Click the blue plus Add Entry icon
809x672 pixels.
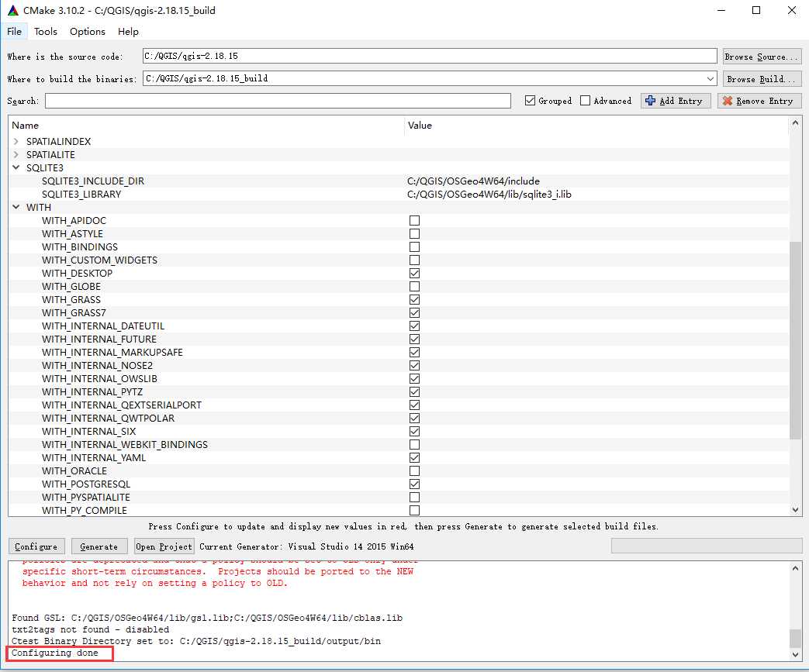click(651, 101)
